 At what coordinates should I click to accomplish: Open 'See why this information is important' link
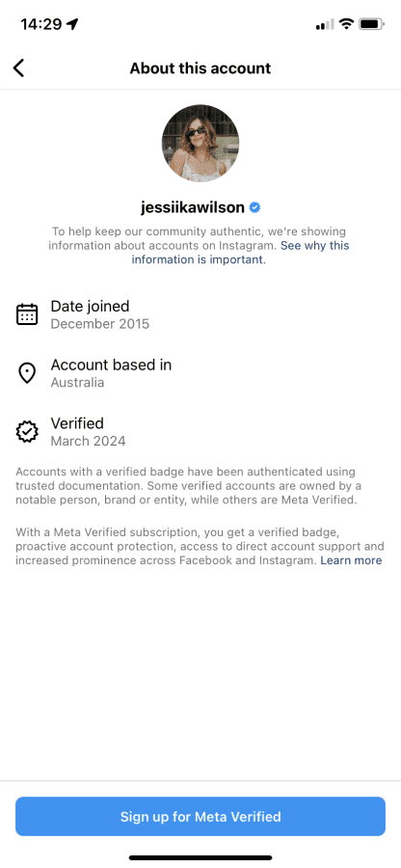click(240, 253)
